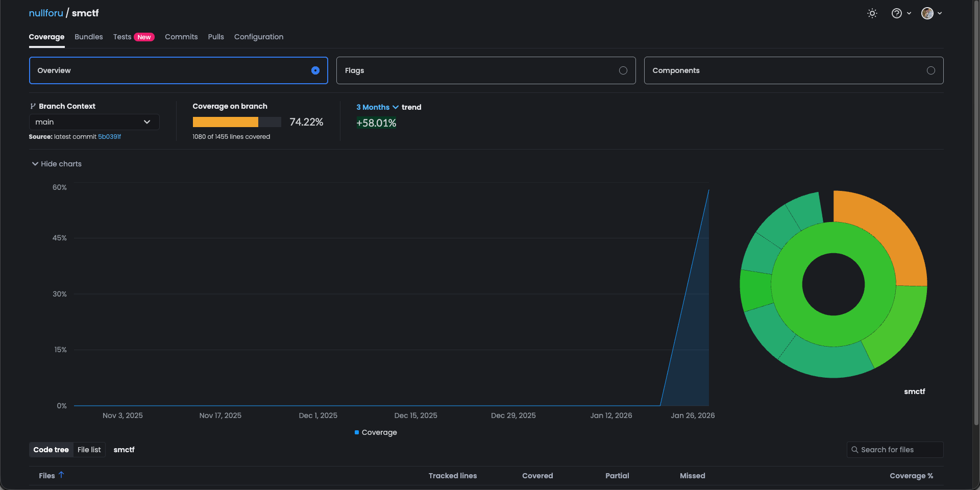Click the search magnifier icon in files search
Viewport: 980px width, 490px height.
pyautogui.click(x=854, y=450)
